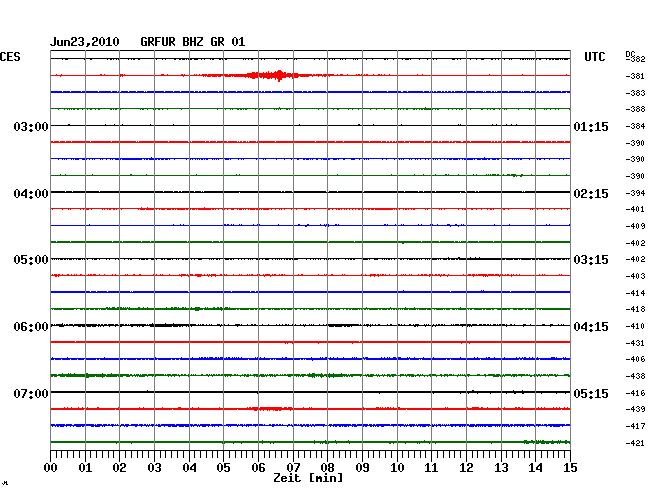Click the DC offset value -416
This screenshot has height=494, width=650.
click(x=635, y=393)
